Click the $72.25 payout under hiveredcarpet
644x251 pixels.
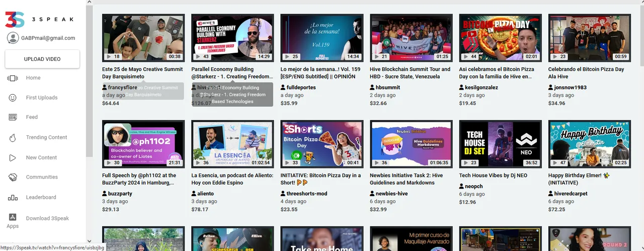click(557, 209)
